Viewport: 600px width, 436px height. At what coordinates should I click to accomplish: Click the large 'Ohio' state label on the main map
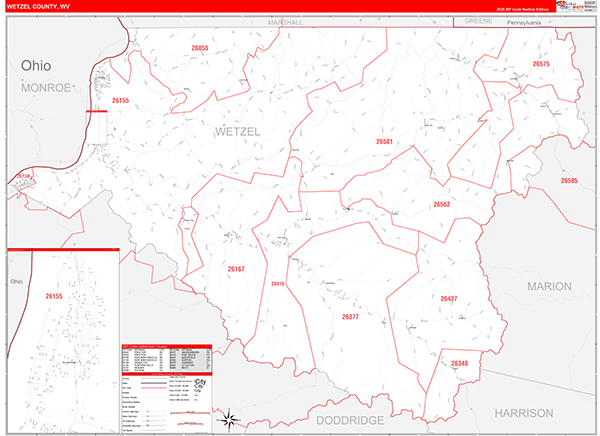point(36,65)
